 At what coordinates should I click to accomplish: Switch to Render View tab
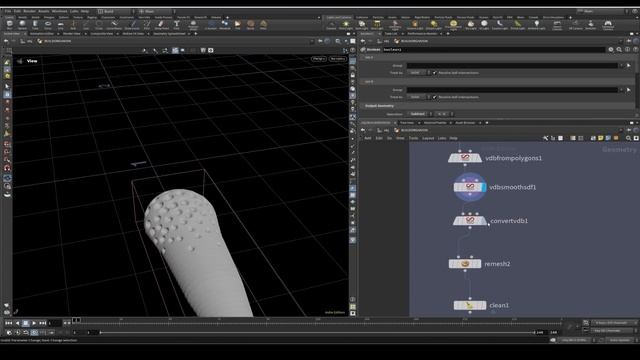pos(71,34)
